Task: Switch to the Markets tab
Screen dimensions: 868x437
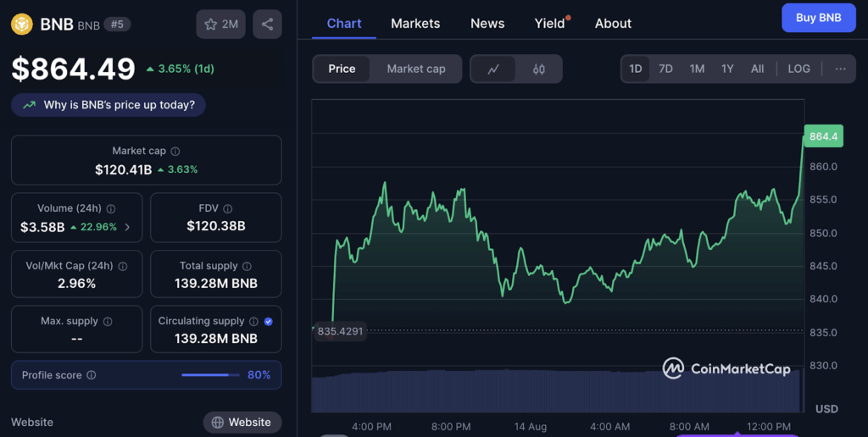Action: [415, 24]
